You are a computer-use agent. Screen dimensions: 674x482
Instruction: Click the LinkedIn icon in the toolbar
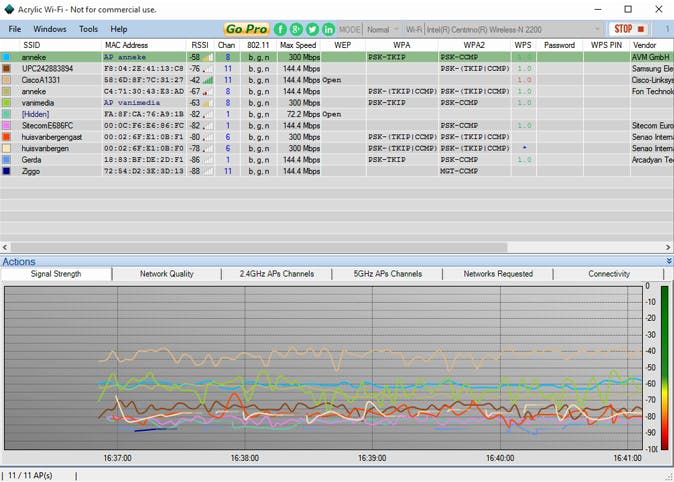(329, 29)
